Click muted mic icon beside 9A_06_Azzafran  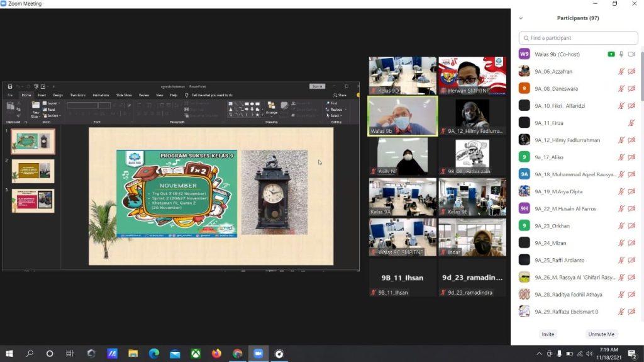621,72
